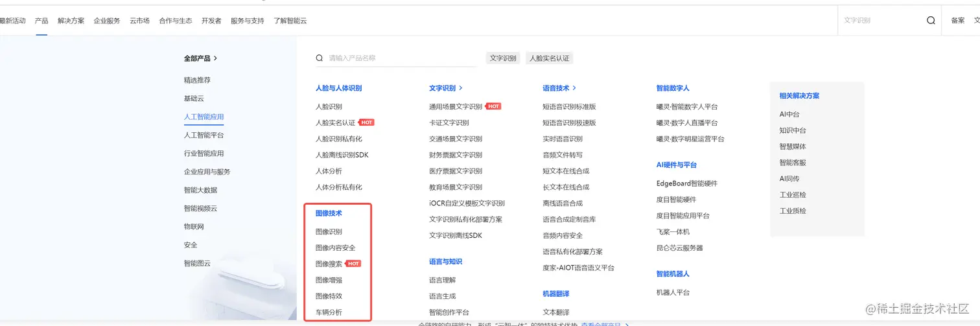Click the 文字识别 suggestion tag
The height and width of the screenshot is (326, 980).
point(503,58)
